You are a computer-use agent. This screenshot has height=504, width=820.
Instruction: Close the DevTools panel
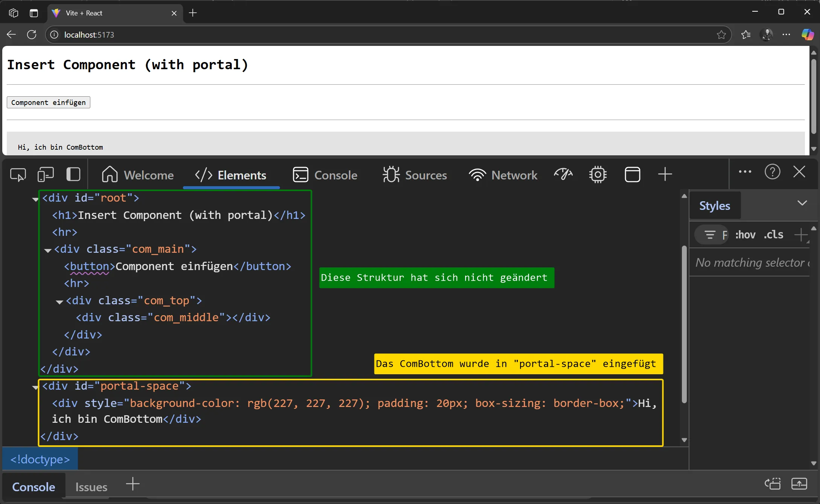[799, 172]
